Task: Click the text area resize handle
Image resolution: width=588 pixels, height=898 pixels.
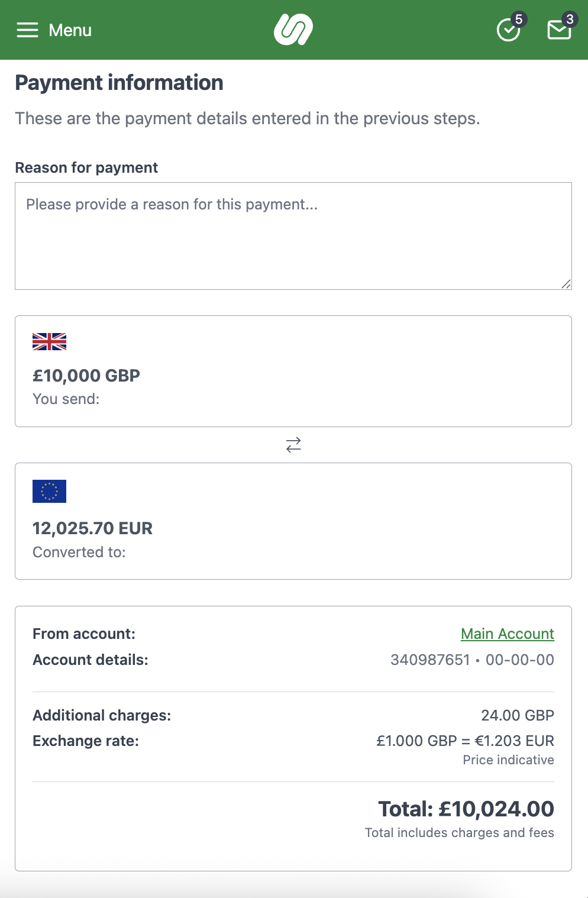Action: tap(566, 284)
